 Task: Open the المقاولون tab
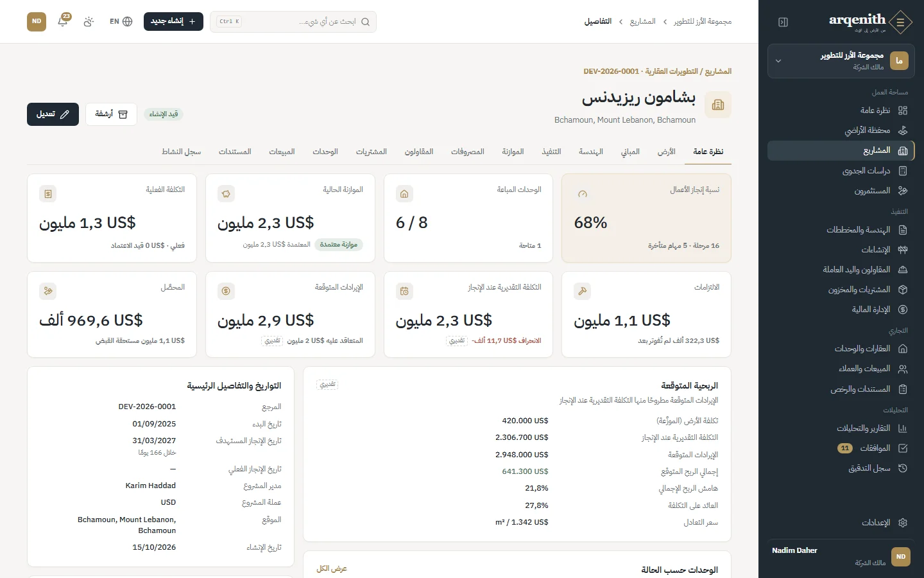click(x=419, y=152)
